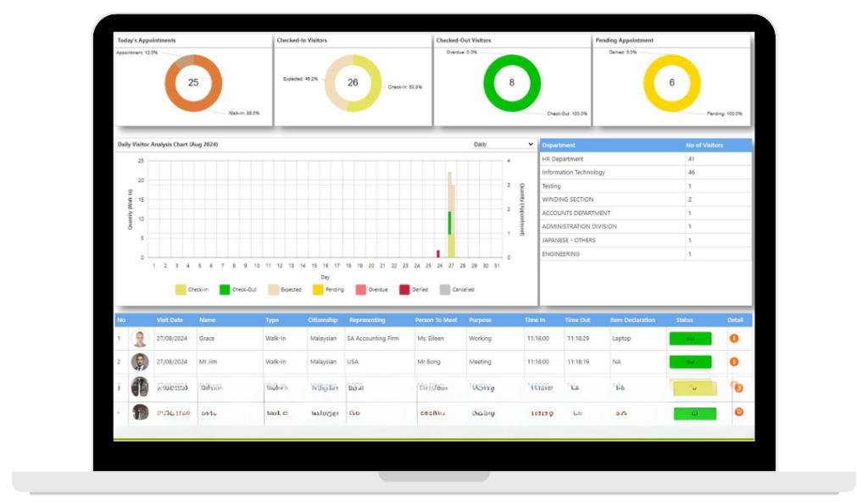Click green Out status for Mr Jim

point(690,362)
